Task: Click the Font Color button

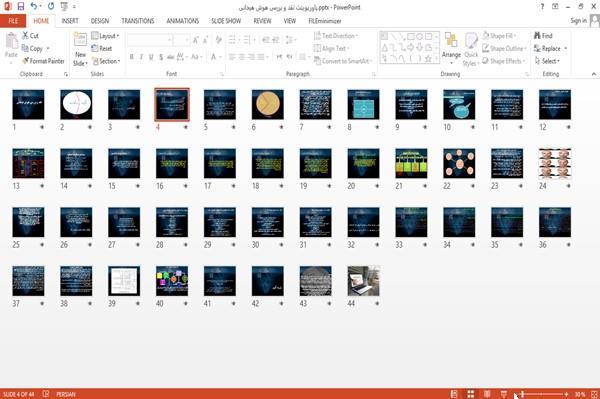Action: (x=215, y=57)
